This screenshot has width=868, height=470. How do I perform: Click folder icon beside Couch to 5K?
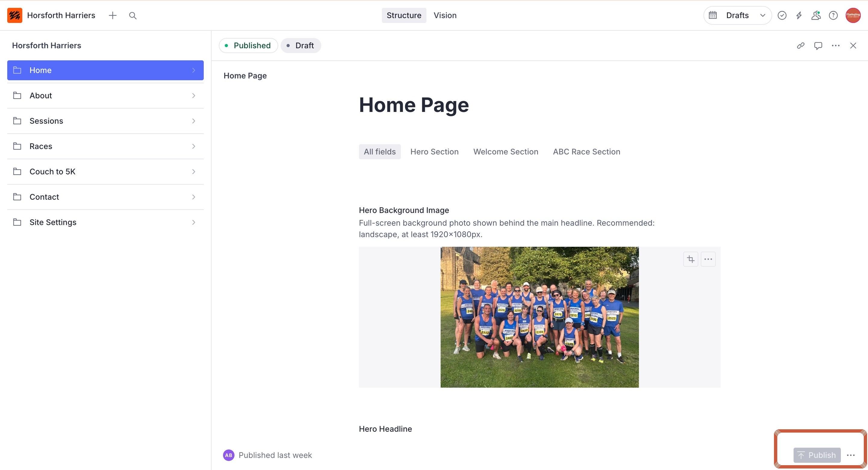coord(17,171)
